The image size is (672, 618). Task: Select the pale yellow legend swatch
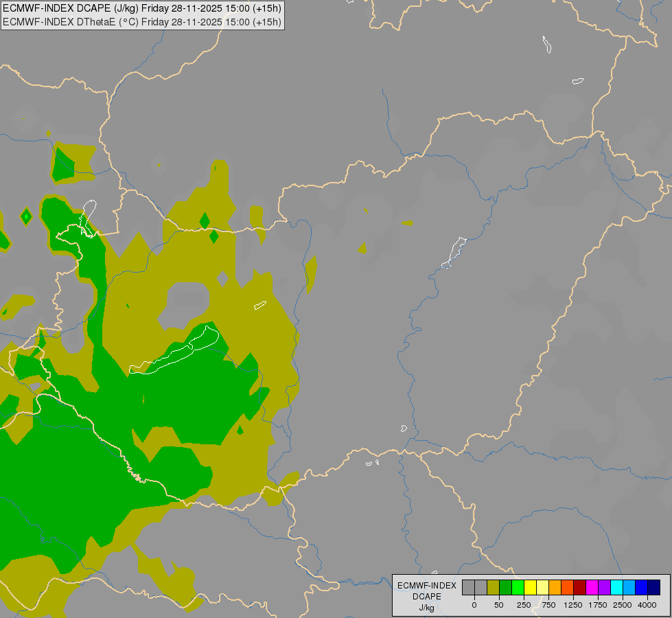[542, 588]
